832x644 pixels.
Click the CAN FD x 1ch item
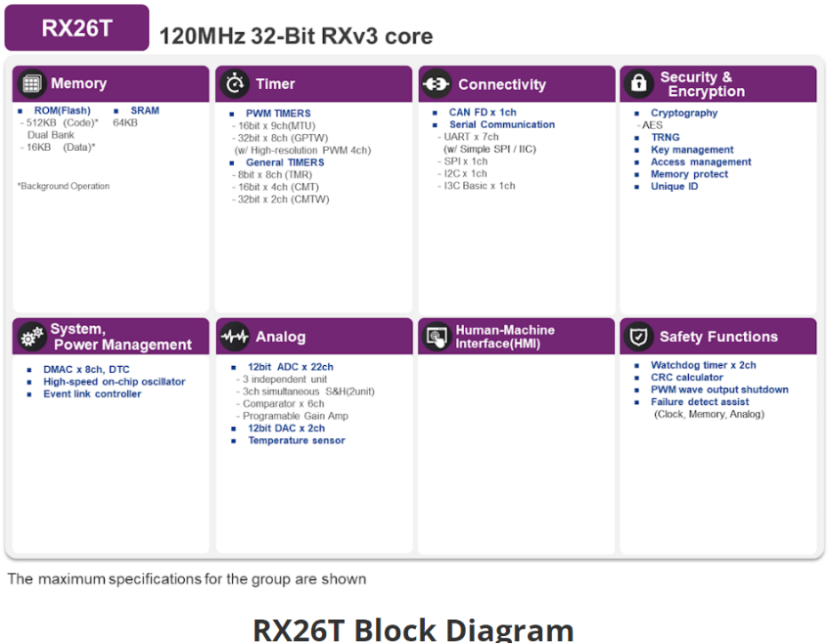tap(483, 113)
